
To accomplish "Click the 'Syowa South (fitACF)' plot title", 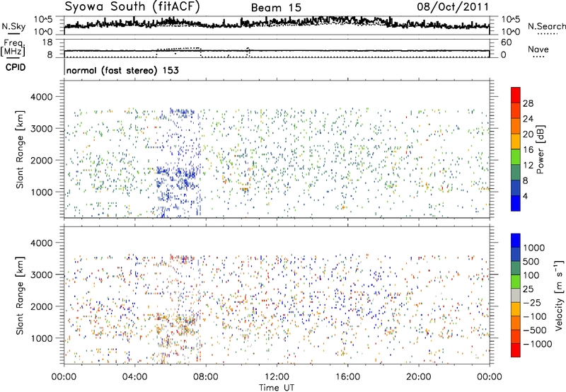I will (132, 7).
